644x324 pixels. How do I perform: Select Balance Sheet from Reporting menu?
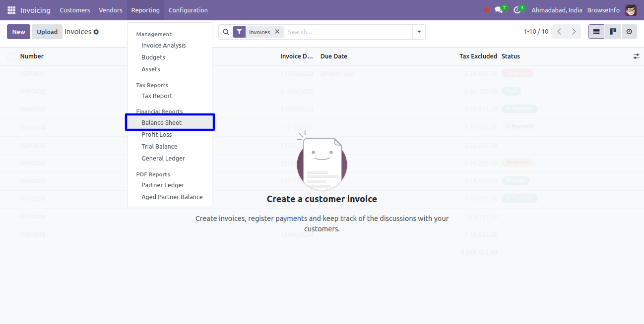click(x=162, y=122)
